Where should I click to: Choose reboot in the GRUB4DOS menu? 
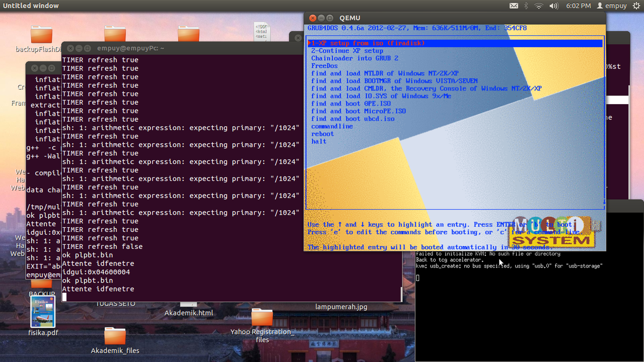point(323,134)
